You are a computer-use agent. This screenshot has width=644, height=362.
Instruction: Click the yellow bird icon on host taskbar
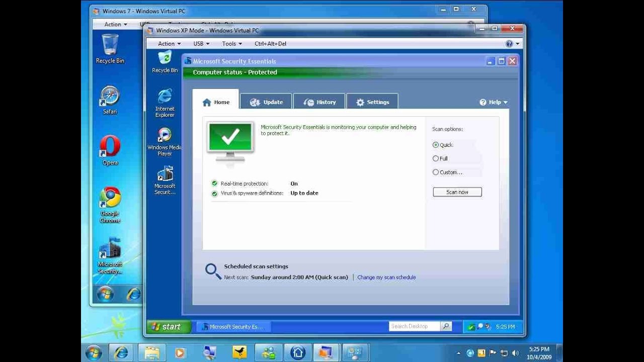[x=239, y=352]
